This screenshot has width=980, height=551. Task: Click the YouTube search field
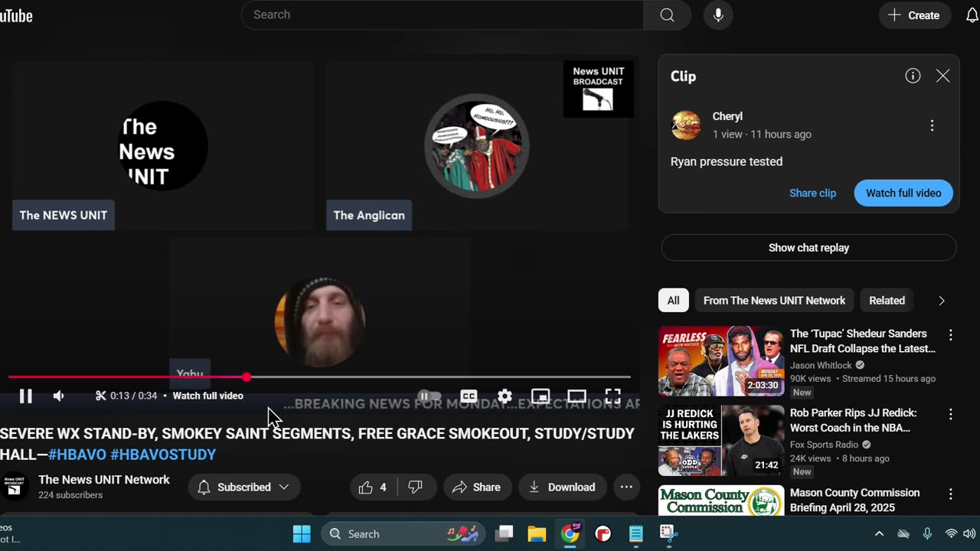pos(443,15)
